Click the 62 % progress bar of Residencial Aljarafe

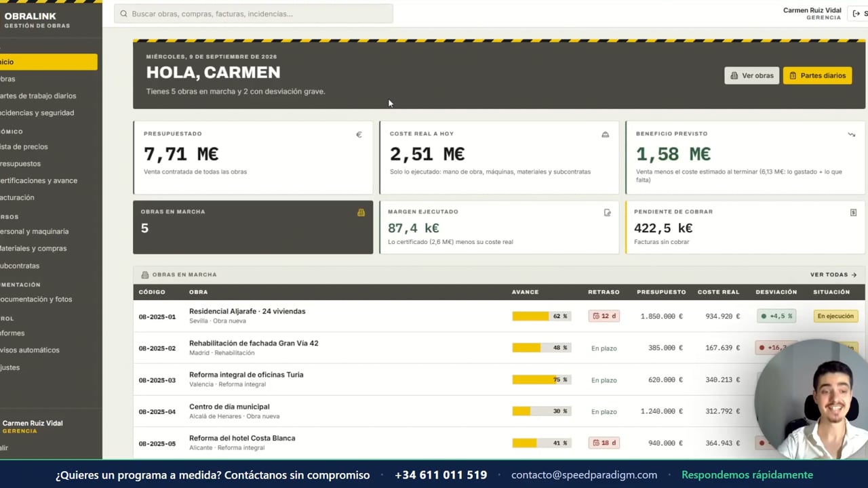(x=541, y=316)
